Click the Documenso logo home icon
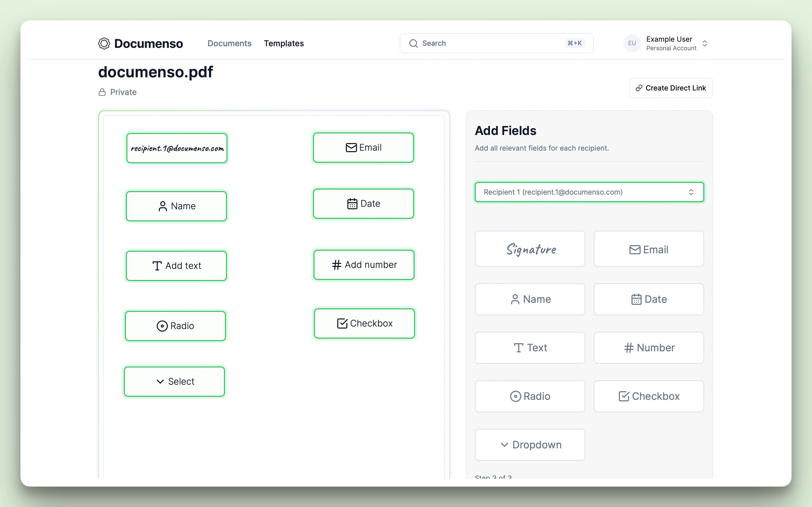This screenshot has height=507, width=812. coord(104,43)
